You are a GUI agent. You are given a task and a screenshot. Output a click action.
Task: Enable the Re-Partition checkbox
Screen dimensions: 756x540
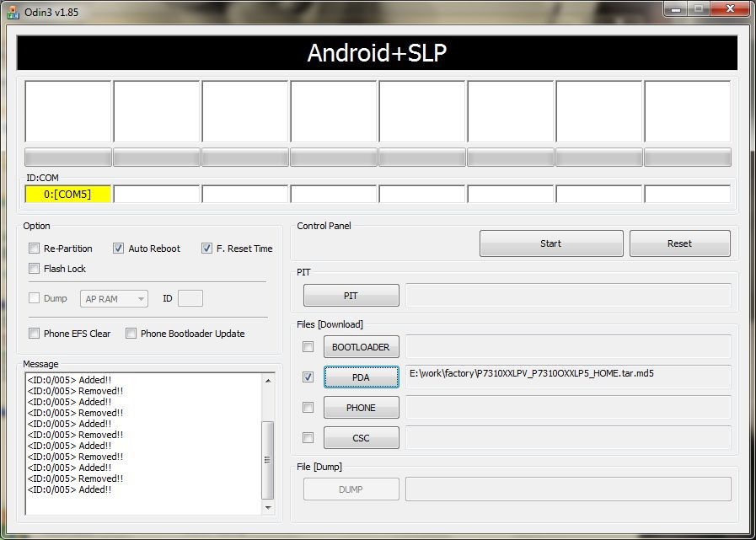coord(35,249)
